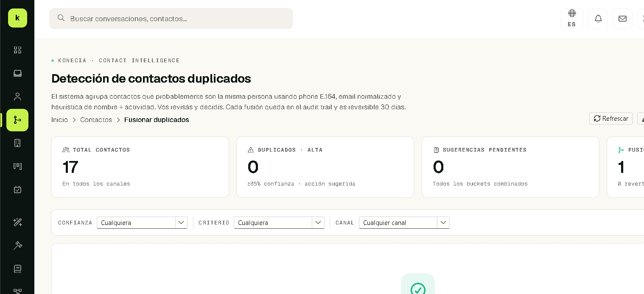Click 'Detección de contactos duplicados' heading
Viewport: 644px width, 294px height.
[x=151, y=79]
